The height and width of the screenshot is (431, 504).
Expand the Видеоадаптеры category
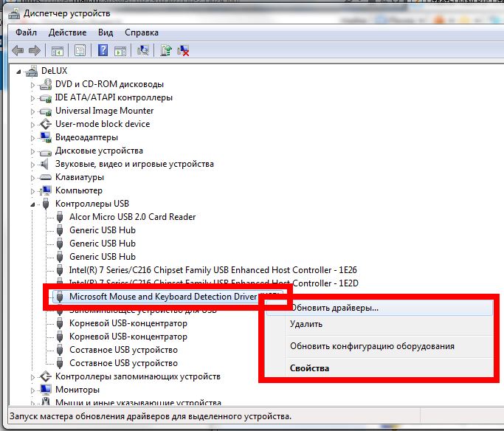pyautogui.click(x=32, y=137)
